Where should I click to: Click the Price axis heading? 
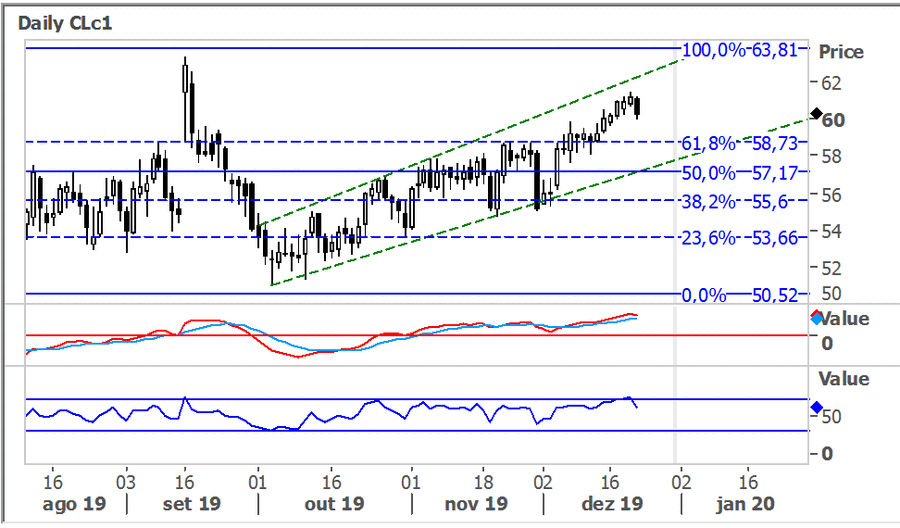point(841,52)
